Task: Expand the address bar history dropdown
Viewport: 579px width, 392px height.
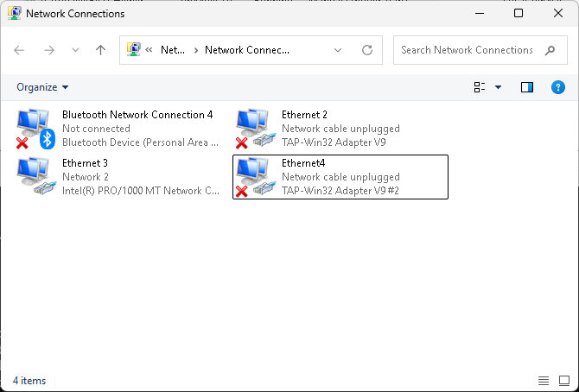Action: [337, 50]
